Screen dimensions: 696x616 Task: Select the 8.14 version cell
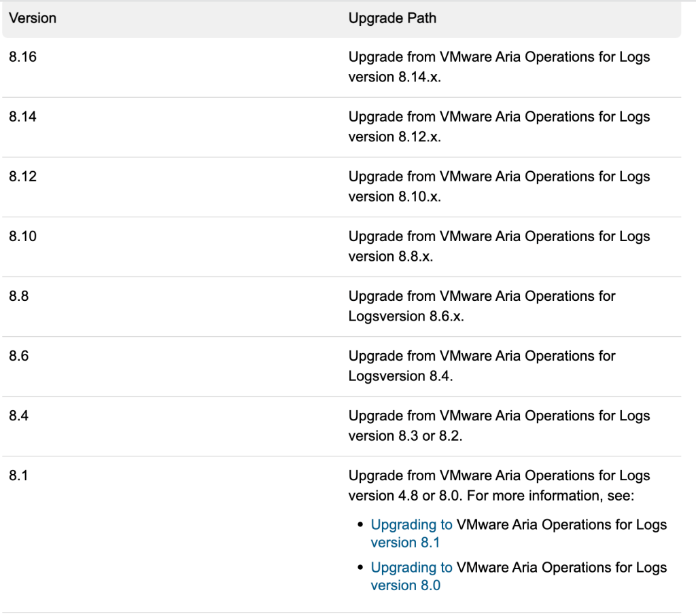[22, 117]
